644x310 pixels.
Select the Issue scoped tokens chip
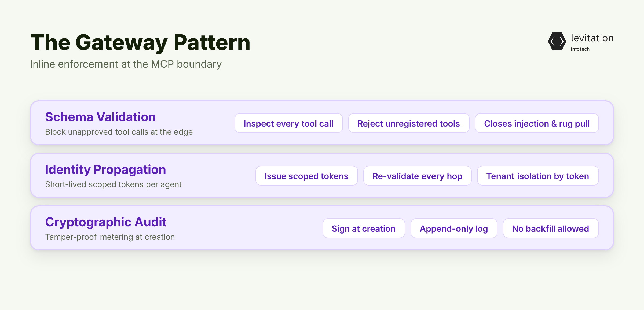[306, 176]
